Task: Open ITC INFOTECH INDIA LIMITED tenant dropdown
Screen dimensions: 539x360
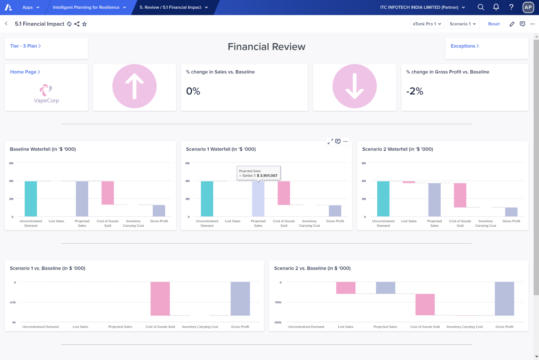Action: pyautogui.click(x=422, y=7)
